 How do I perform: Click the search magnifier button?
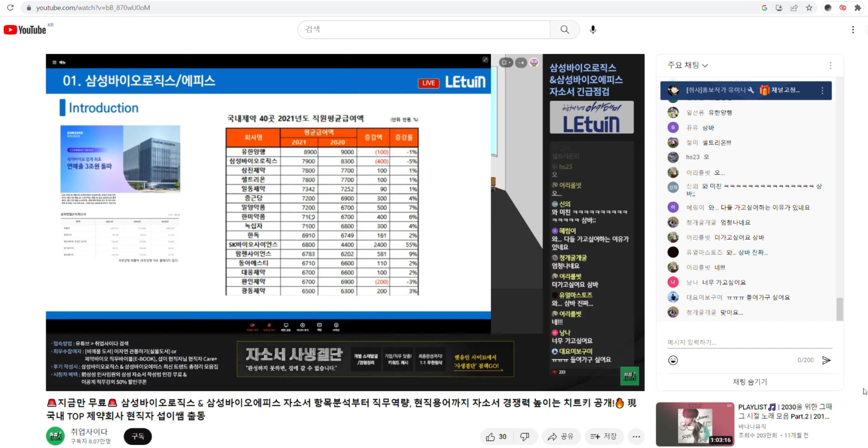click(564, 29)
